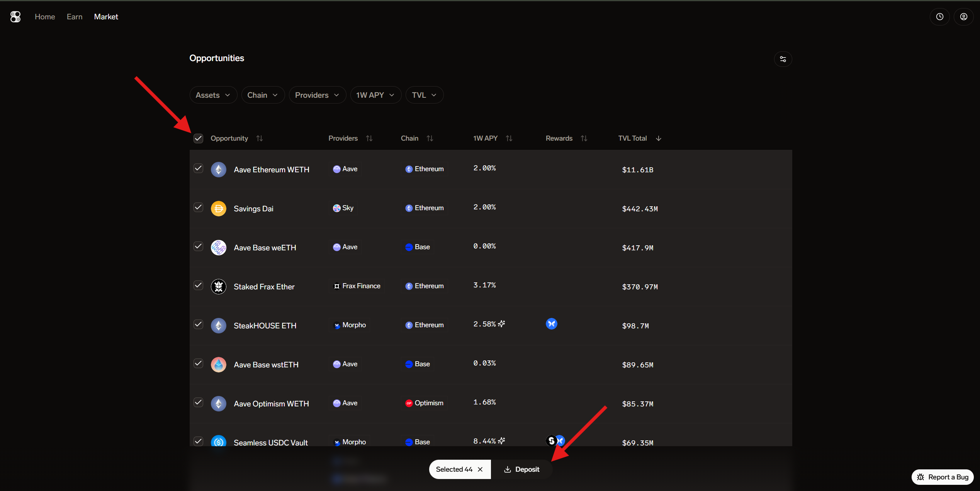
Task: Click the Aave Base wstETH token icon
Action: tap(218, 365)
